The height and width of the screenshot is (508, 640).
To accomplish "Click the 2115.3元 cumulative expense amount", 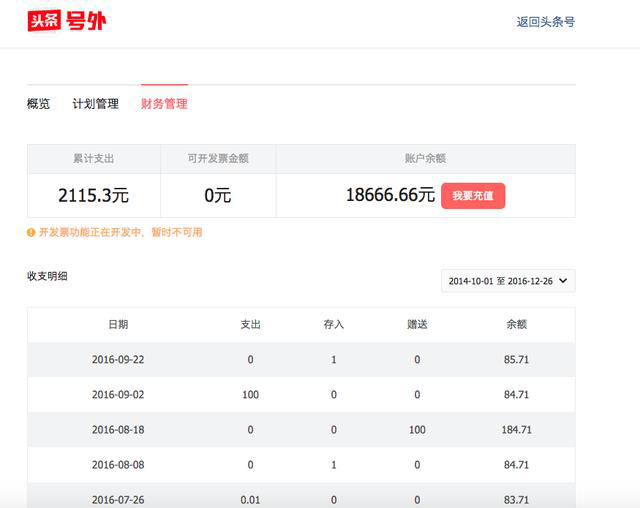I will point(93,196).
